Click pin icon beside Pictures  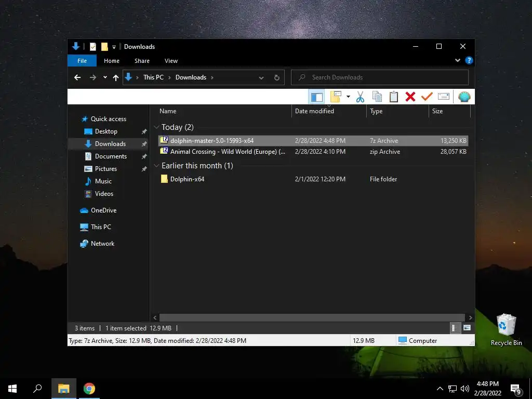point(144,169)
